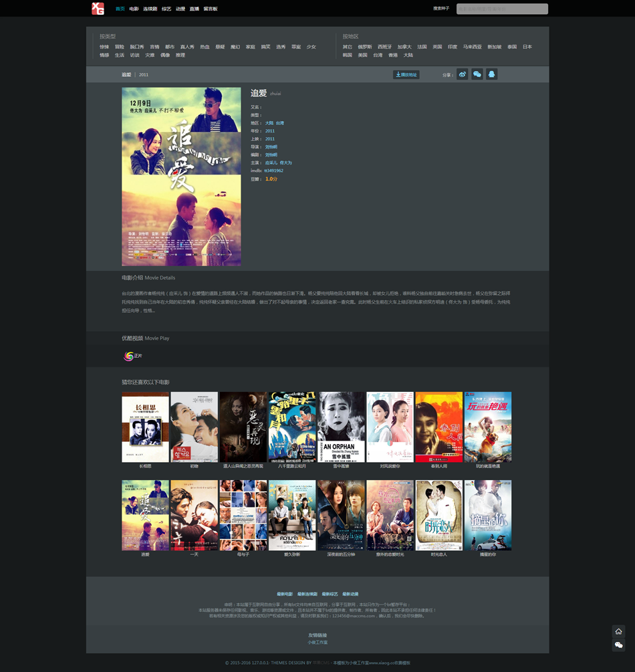Screen dimensions: 635x672
Task: Share the movie to Weibo
Action: click(463, 75)
